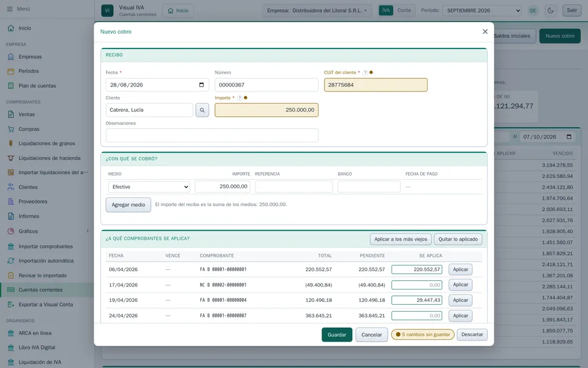Click the Liquidaciones de granos icon
This screenshot has height=368, width=588.
(x=11, y=144)
